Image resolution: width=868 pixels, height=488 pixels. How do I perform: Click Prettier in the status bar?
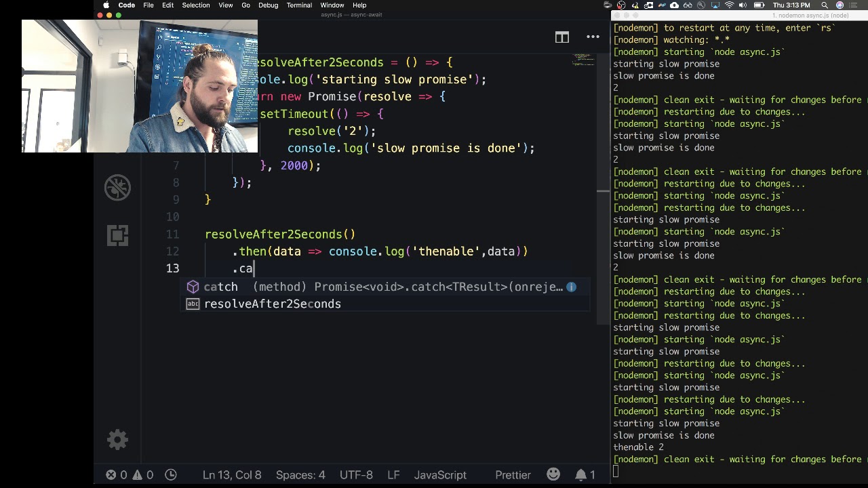click(x=513, y=475)
